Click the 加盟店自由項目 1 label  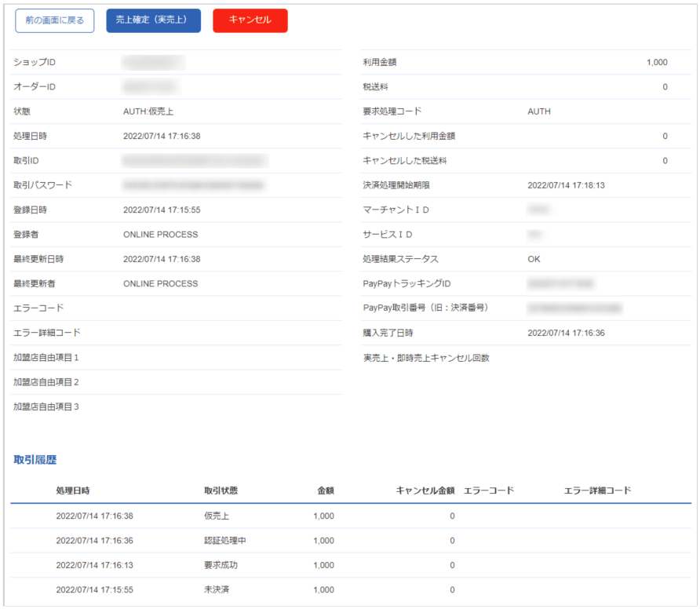[46, 358]
